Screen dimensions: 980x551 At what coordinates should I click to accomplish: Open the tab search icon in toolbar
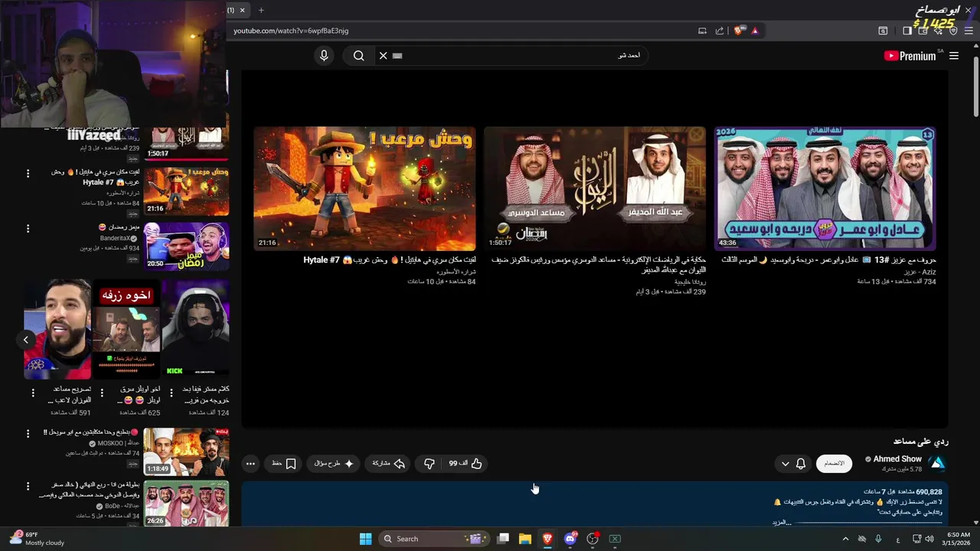pos(883,31)
